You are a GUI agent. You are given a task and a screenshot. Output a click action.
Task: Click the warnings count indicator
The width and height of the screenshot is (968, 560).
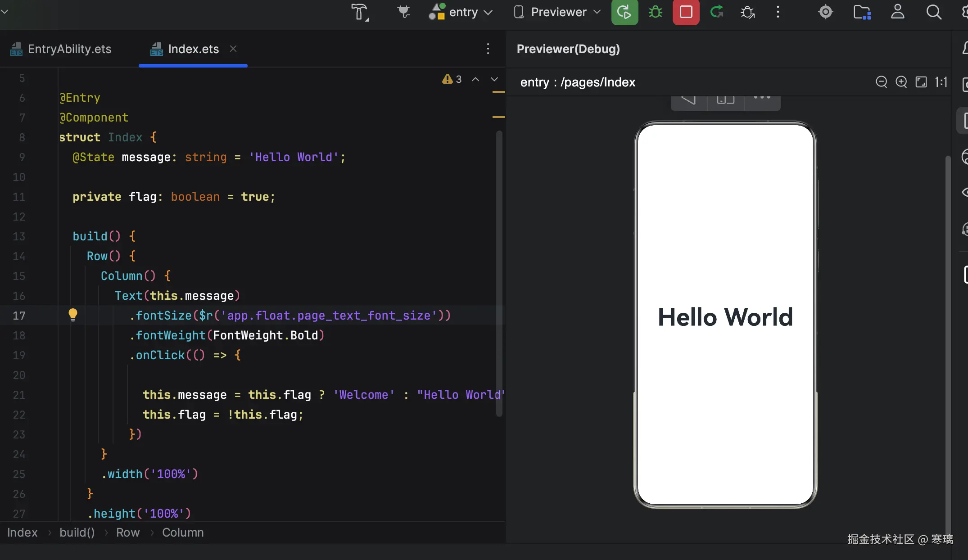point(452,79)
